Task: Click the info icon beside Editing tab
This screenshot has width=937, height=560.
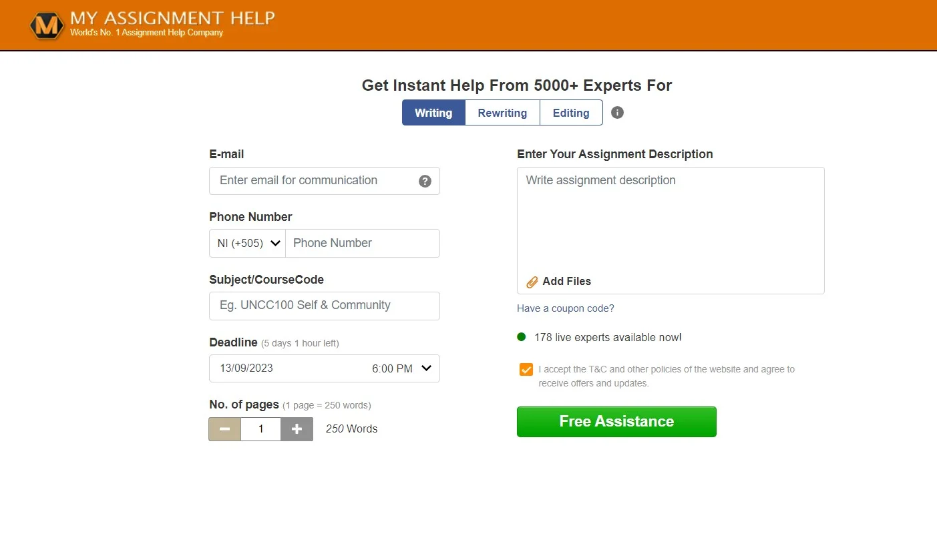Action: coord(617,112)
